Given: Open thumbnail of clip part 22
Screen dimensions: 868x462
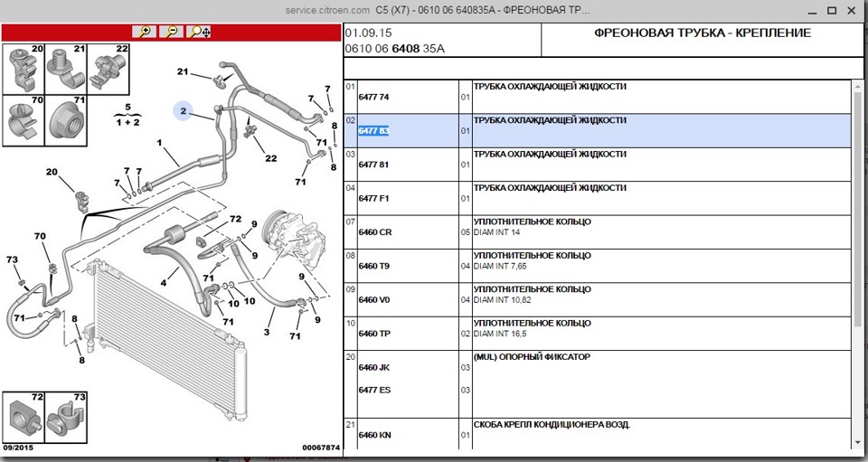Looking at the screenshot, I should [x=108, y=69].
